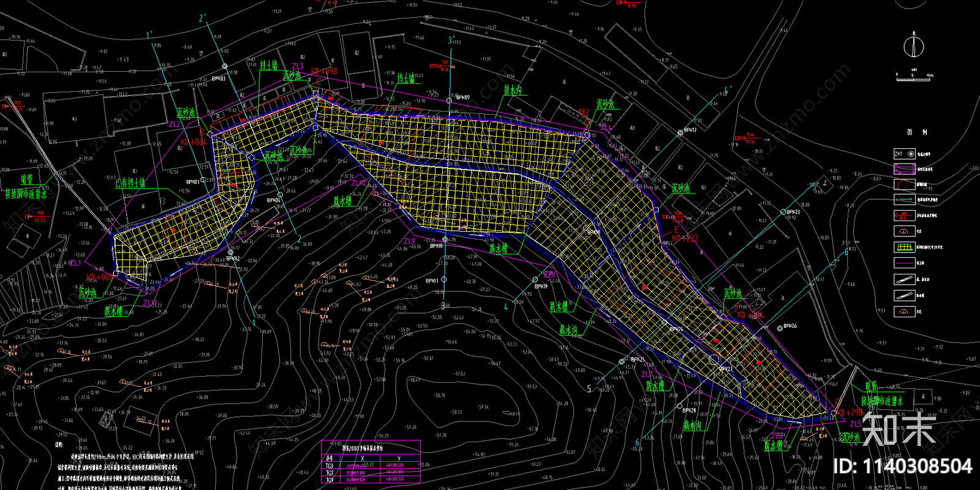Select the ZL9 line label
980x490 pixels.
tap(410, 241)
